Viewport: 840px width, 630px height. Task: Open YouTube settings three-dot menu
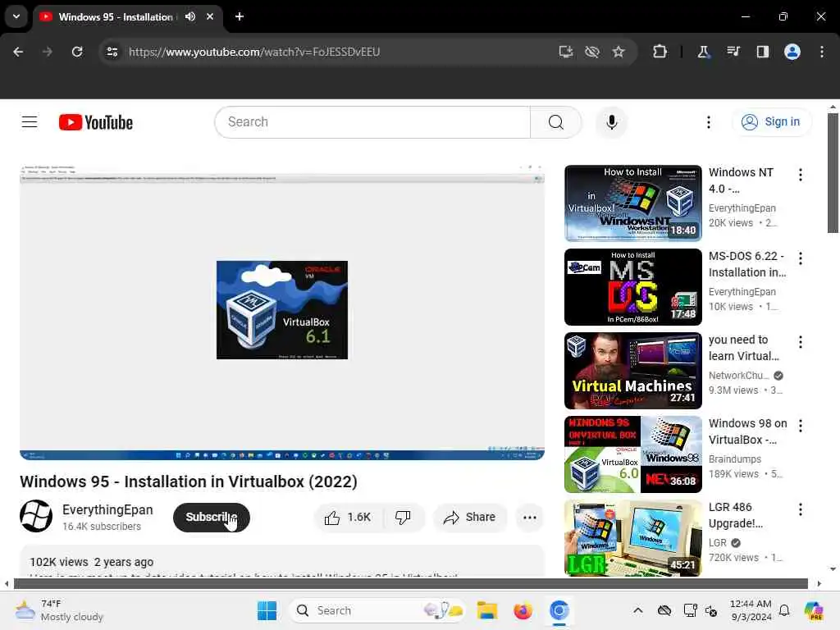[x=709, y=122]
